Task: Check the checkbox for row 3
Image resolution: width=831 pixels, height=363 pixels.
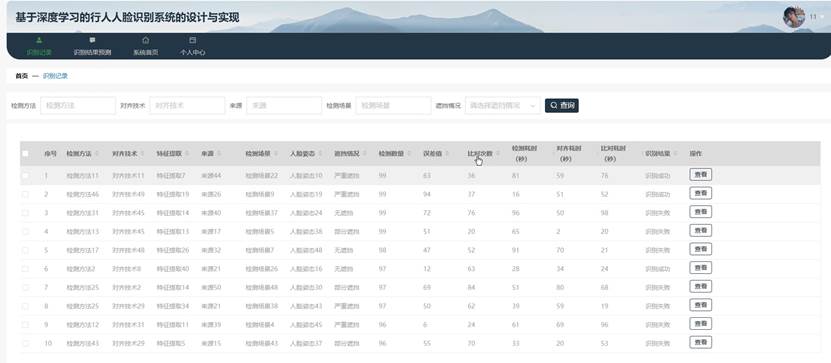Action: [25, 213]
